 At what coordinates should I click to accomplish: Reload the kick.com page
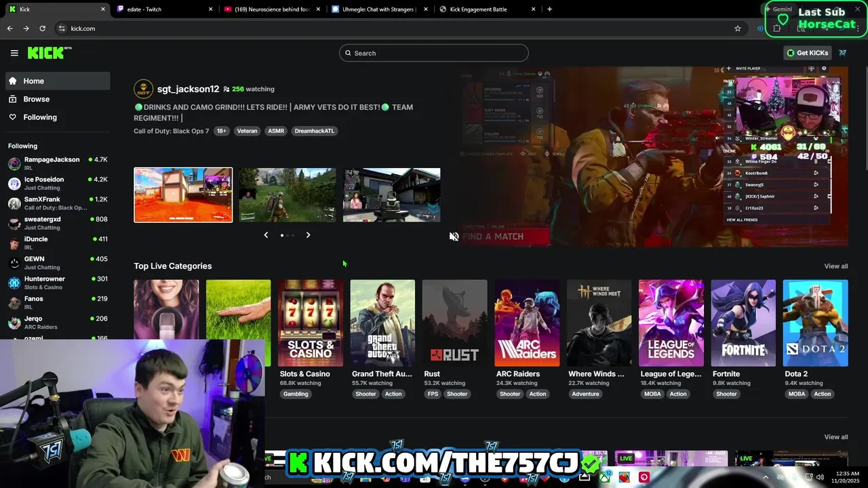(42, 28)
